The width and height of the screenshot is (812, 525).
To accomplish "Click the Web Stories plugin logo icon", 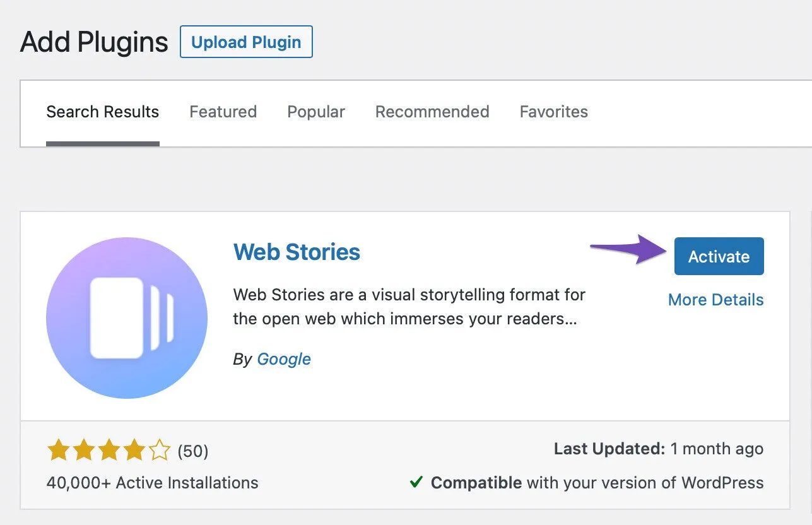I will 126,317.
